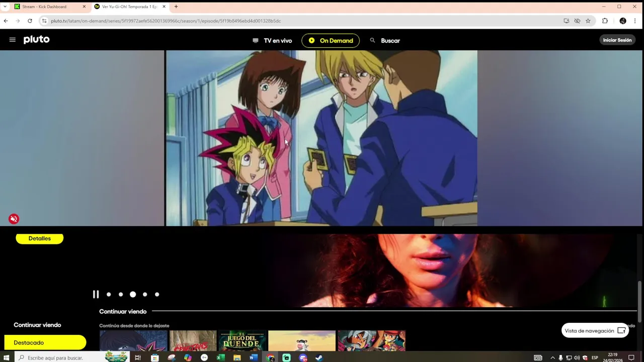
Task: Reload the current page
Action: point(30,21)
